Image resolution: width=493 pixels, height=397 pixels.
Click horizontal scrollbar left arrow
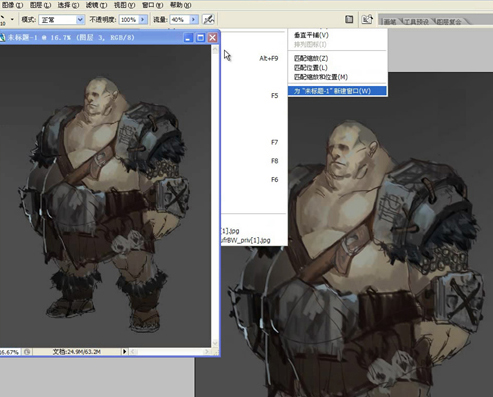(x=133, y=352)
